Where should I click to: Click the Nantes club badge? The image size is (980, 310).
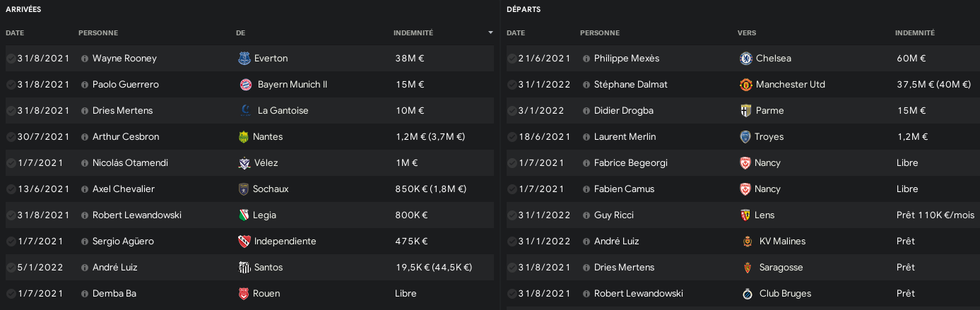[x=244, y=136]
